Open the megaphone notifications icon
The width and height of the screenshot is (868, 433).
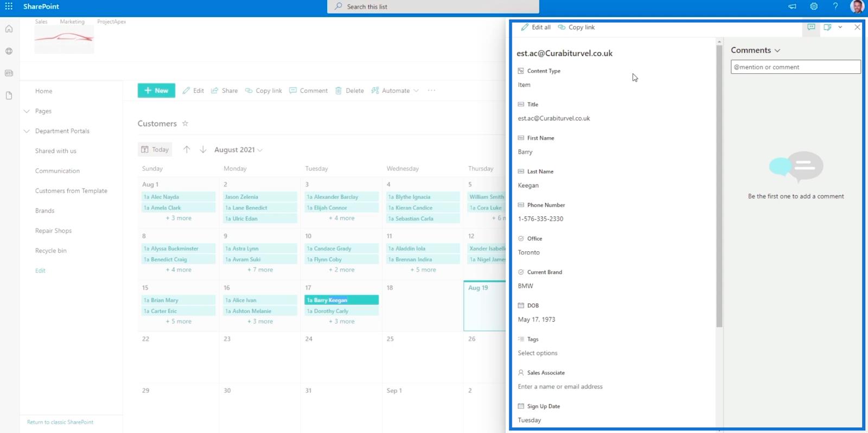click(x=792, y=7)
